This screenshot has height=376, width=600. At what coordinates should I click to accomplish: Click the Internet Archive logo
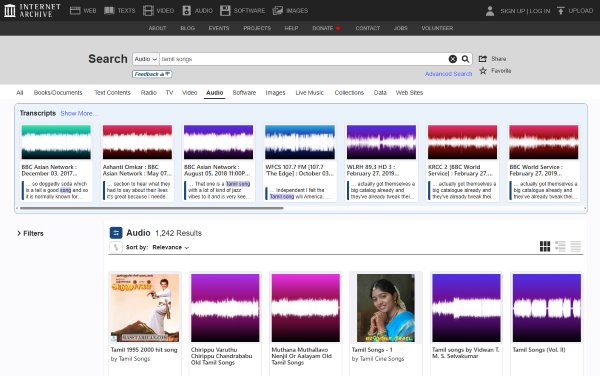32,10
